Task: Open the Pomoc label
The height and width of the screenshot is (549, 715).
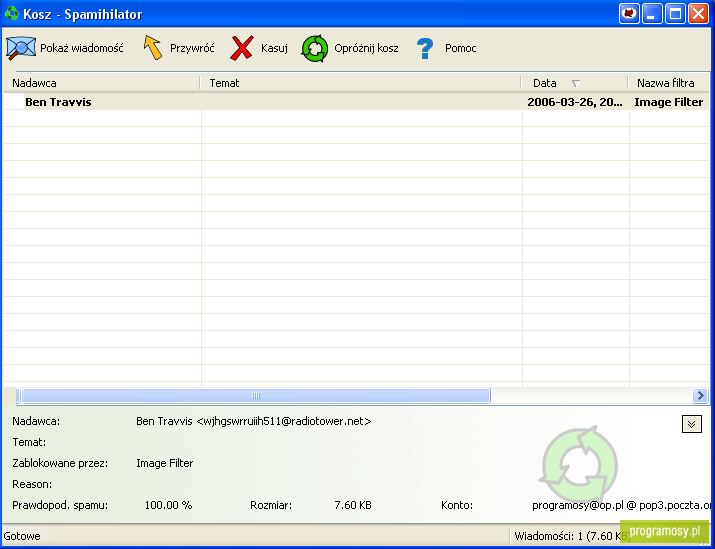Action: [x=461, y=48]
